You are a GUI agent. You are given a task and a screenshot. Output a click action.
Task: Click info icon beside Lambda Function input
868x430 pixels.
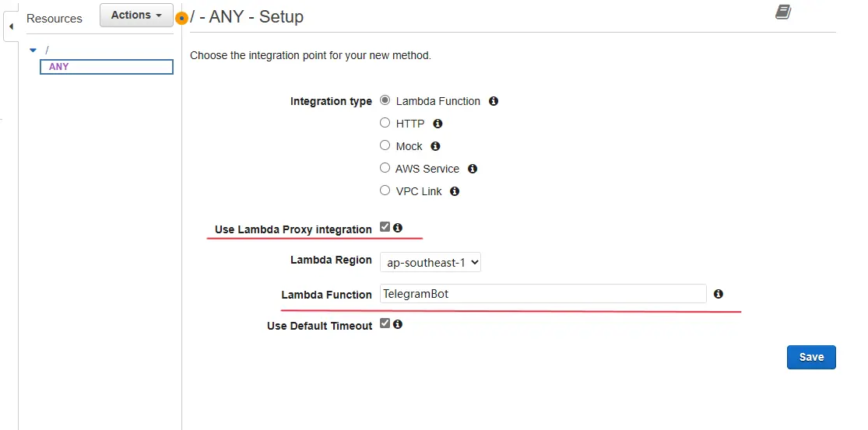pyautogui.click(x=719, y=294)
